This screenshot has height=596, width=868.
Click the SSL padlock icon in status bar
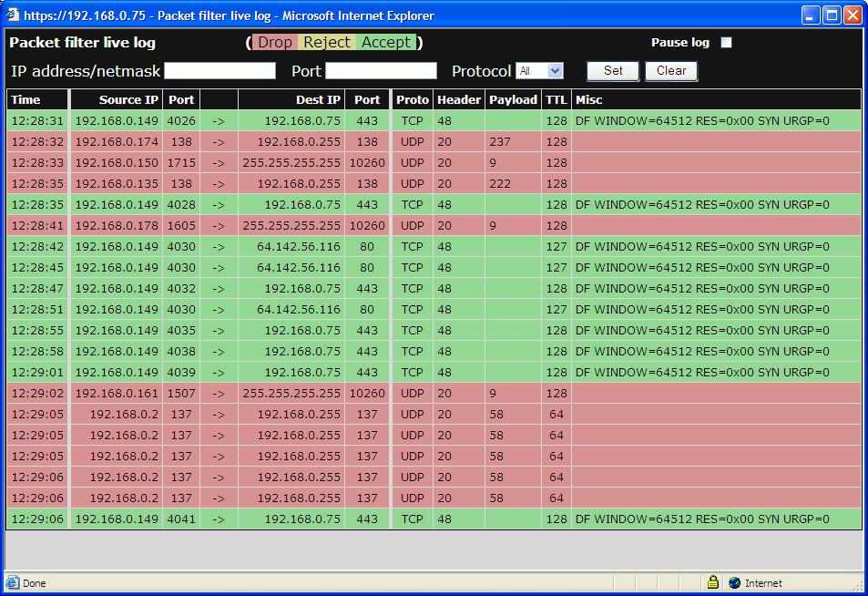pos(713,583)
